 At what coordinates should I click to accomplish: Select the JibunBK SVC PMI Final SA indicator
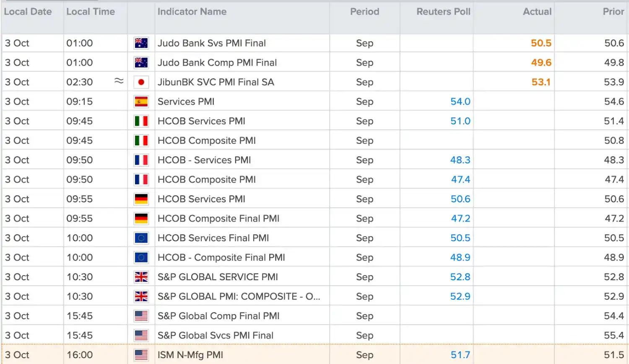point(216,82)
